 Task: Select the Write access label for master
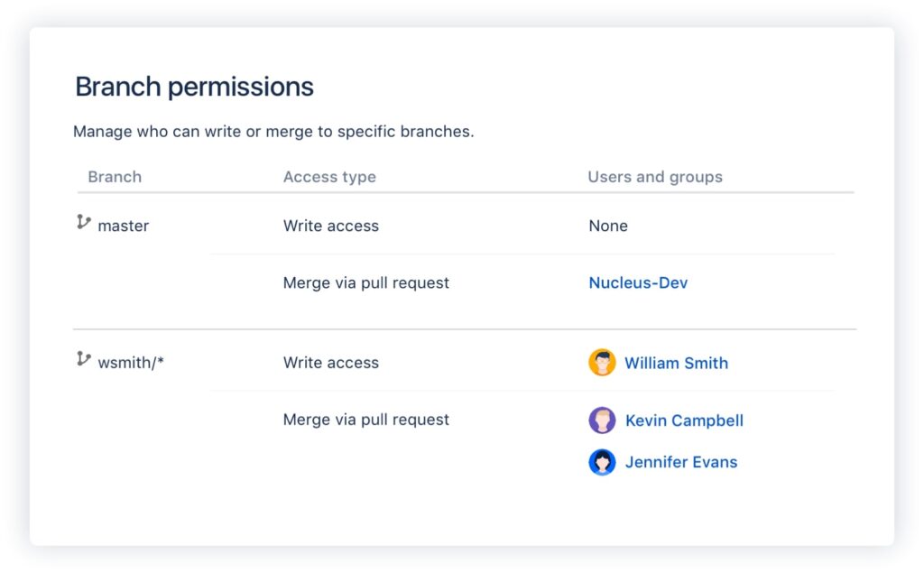click(x=330, y=226)
